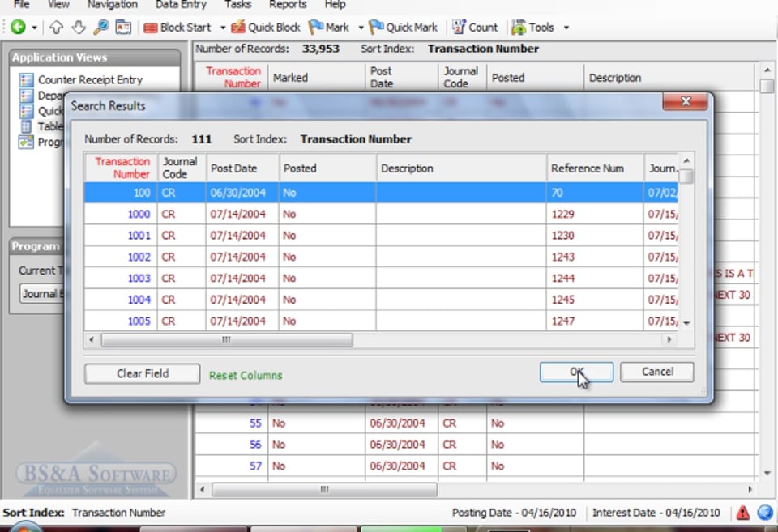Click the Counter Receipt Entry list icon
The image size is (778, 532).
pyautogui.click(x=26, y=80)
